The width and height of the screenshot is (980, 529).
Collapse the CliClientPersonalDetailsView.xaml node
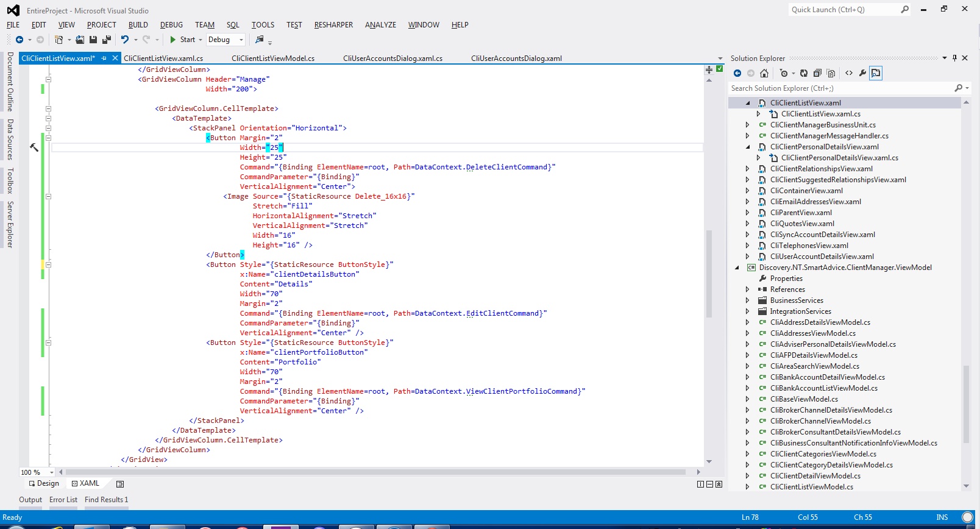[x=748, y=147]
